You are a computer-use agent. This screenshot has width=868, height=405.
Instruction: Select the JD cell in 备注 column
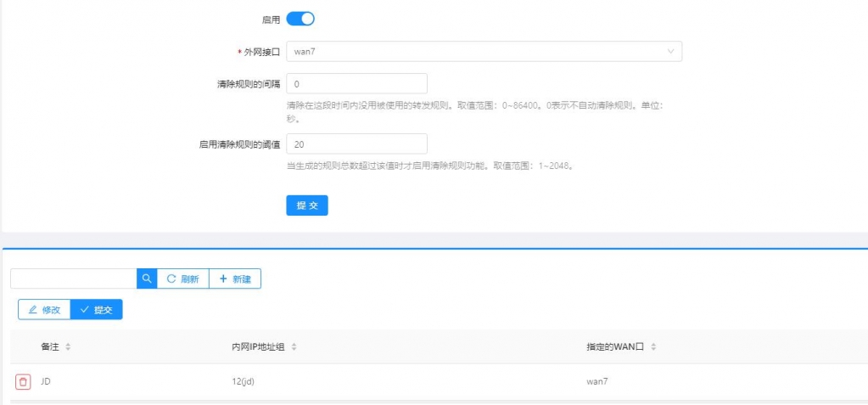coord(46,382)
